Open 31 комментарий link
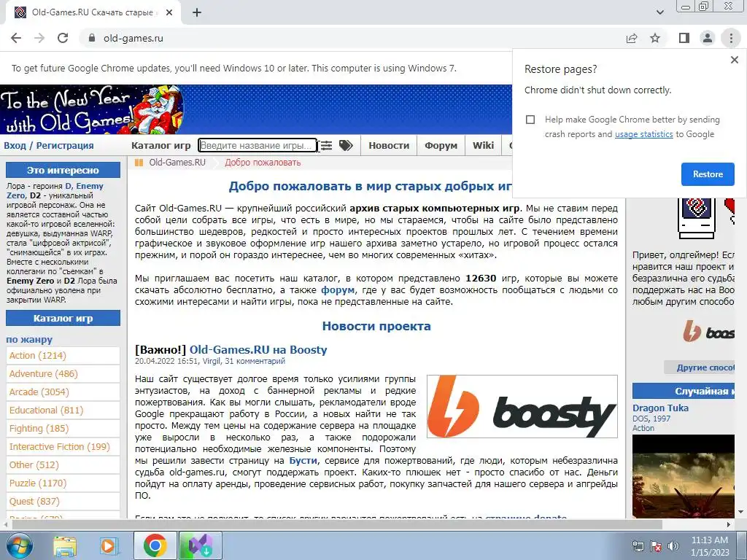Viewport: 747px width, 560px height. click(x=255, y=361)
